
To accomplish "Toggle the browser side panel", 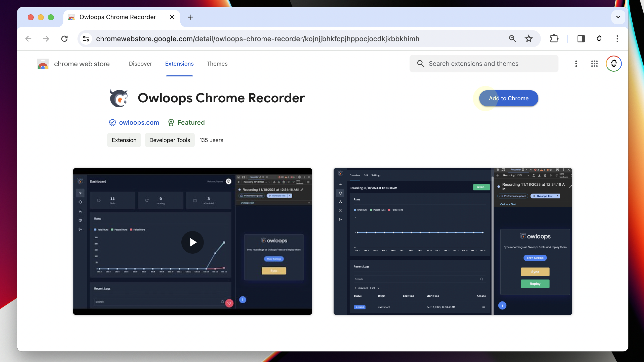I will (x=581, y=39).
